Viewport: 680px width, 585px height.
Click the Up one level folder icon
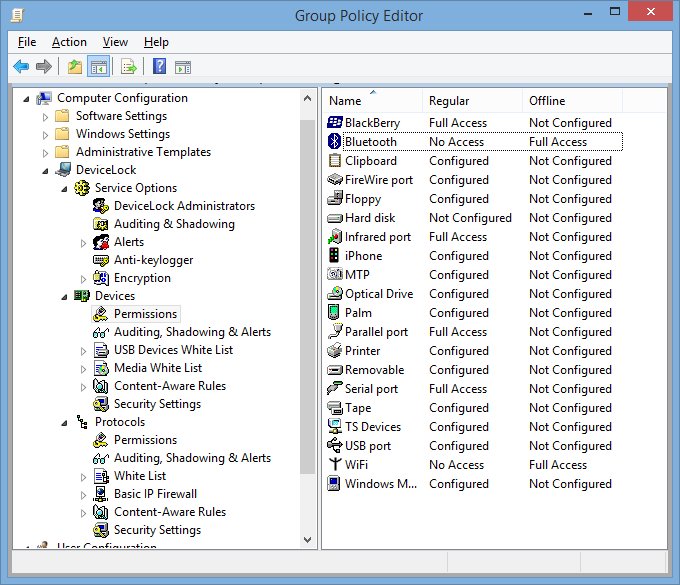[x=75, y=67]
